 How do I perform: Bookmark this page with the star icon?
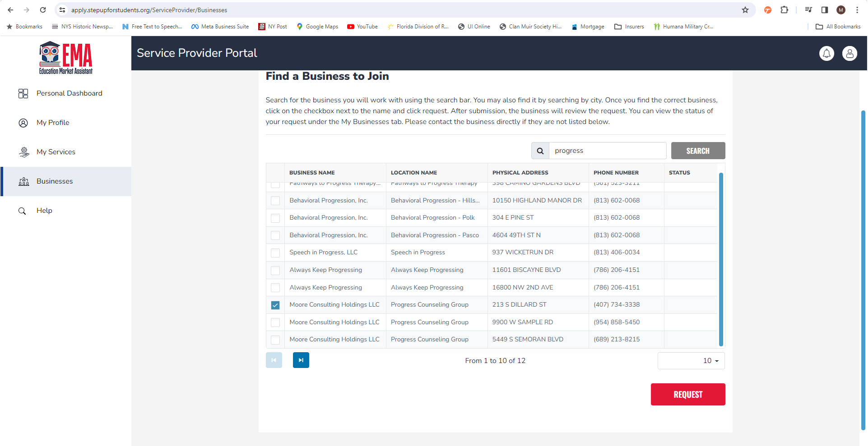[745, 10]
